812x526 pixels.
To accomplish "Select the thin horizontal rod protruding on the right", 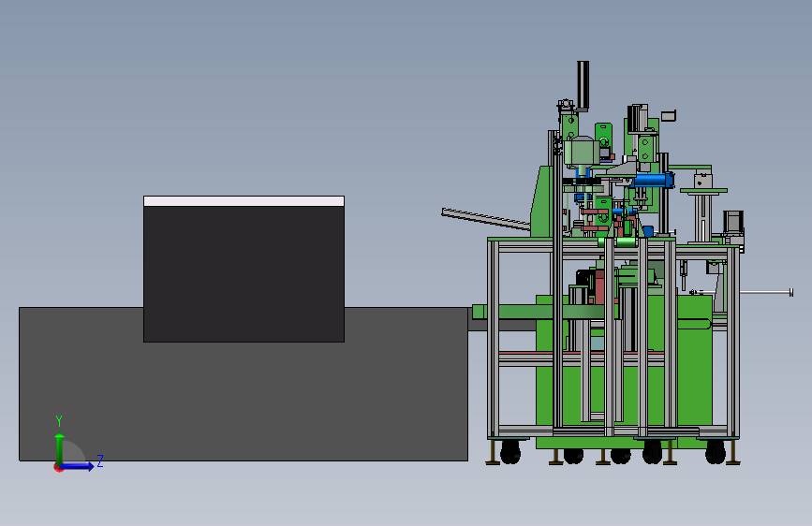I will [x=765, y=293].
